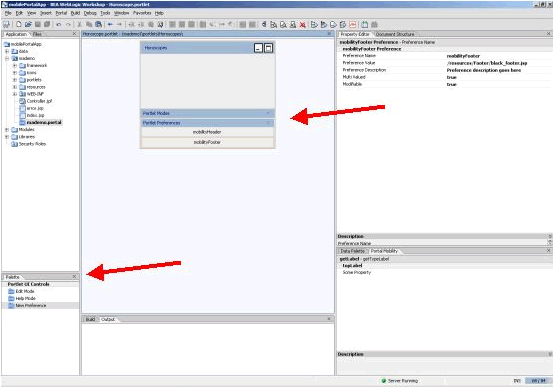Open the Portal menu
The height and width of the screenshot is (388, 553).
(x=61, y=13)
